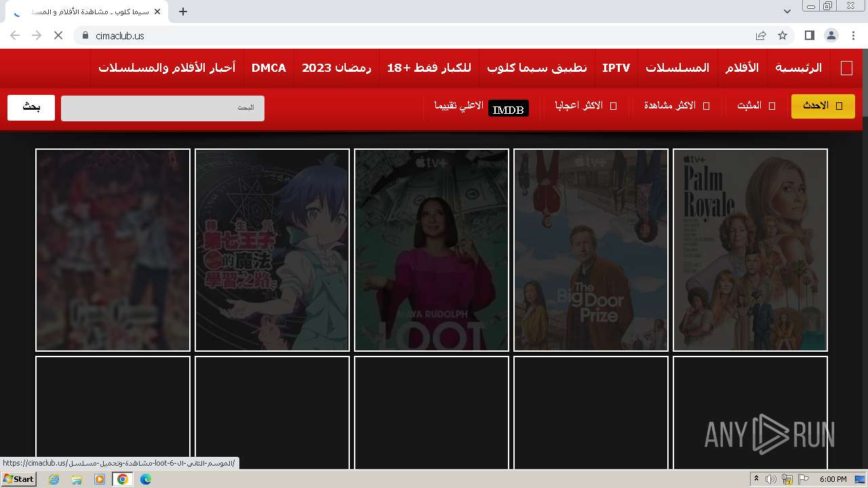Screen dimensions: 868x488
Task: Open للكبار فقط +18 menu item
Action: point(429,68)
